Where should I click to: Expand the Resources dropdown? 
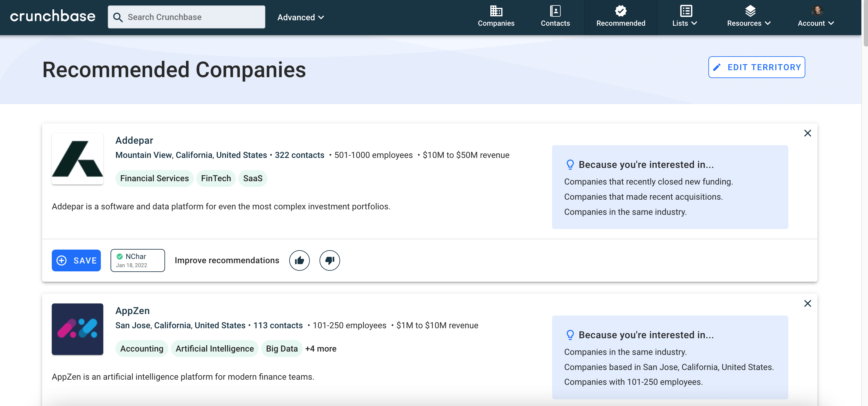click(x=748, y=17)
